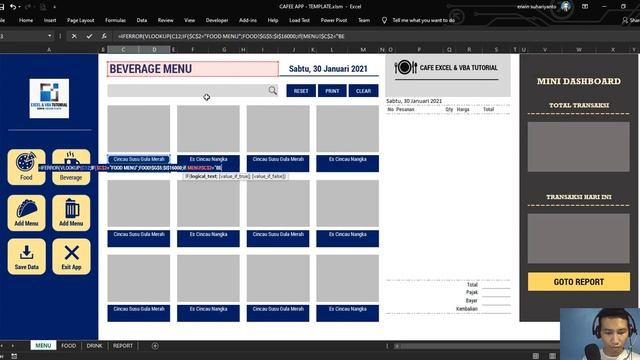This screenshot has height=360, width=640.
Task: Open the Load Test ribbon tab
Action: (299, 20)
